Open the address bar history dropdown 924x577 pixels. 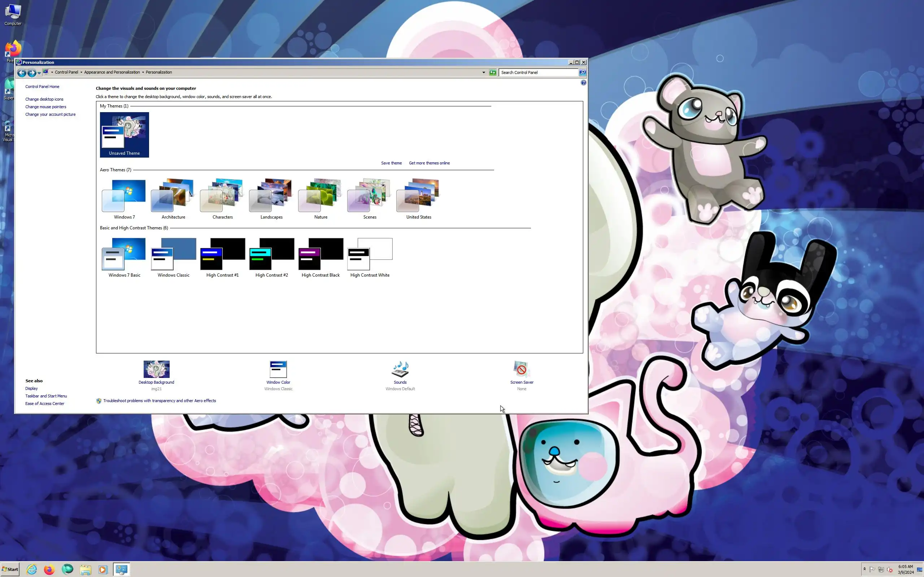pos(483,72)
